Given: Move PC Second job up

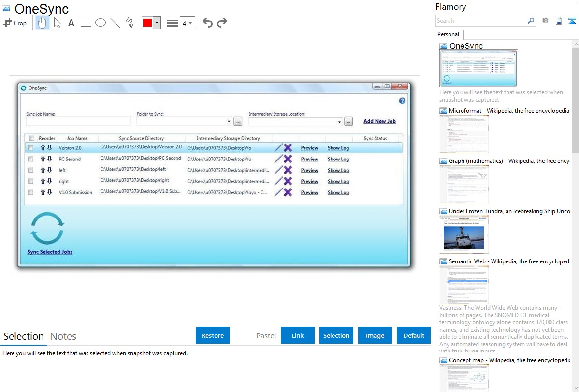Looking at the screenshot, I should click(43, 159).
